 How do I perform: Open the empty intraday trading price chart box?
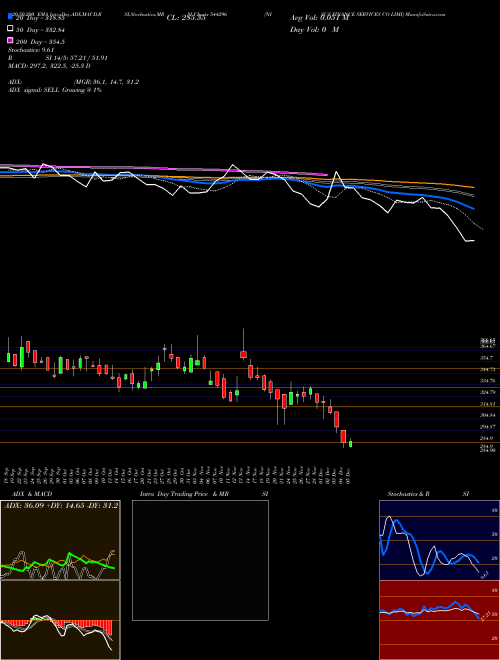[x=200, y=560]
